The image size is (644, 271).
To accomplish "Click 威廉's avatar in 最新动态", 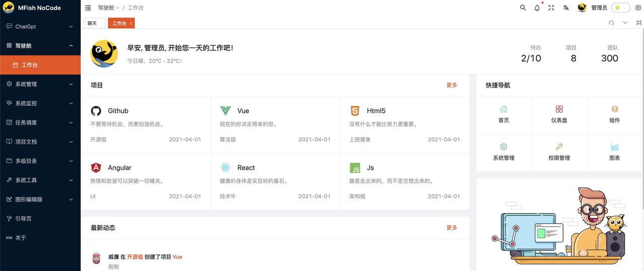I will (96, 259).
